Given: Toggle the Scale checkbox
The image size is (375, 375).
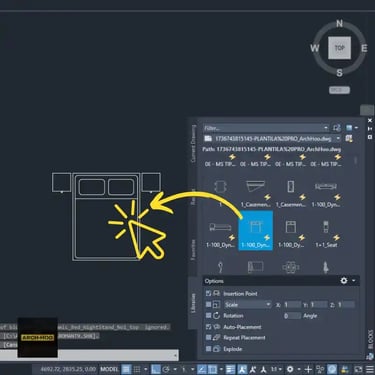Looking at the screenshot, I should click(x=208, y=304).
